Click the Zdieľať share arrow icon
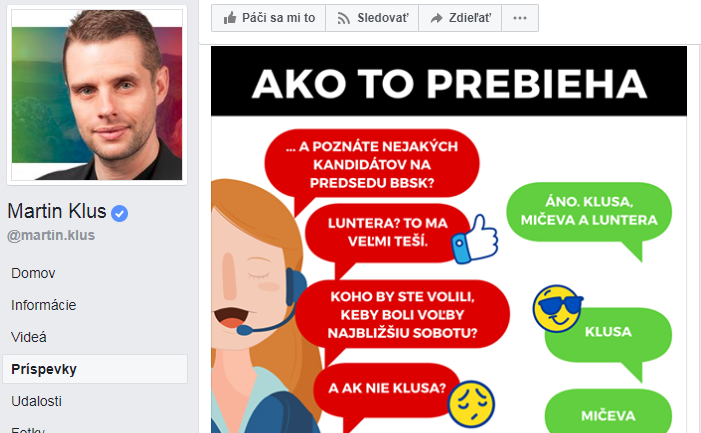Screen dimensions: 701x433 coord(436,18)
